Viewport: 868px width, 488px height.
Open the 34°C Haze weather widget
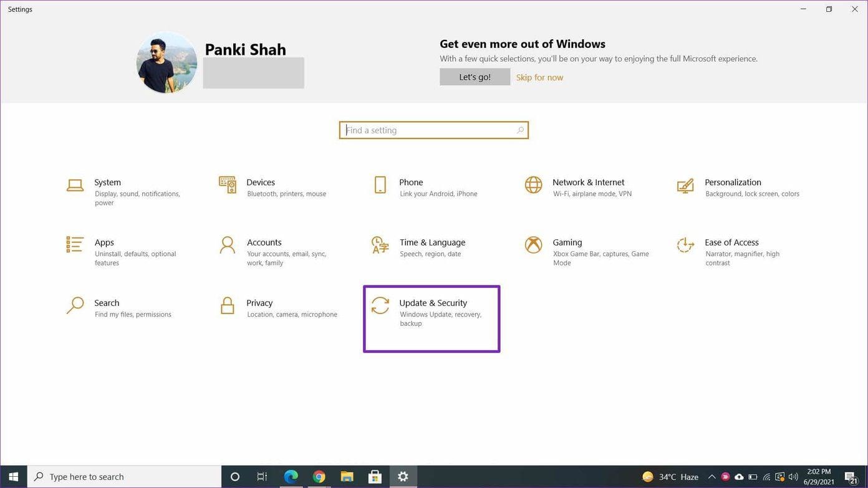tap(670, 477)
